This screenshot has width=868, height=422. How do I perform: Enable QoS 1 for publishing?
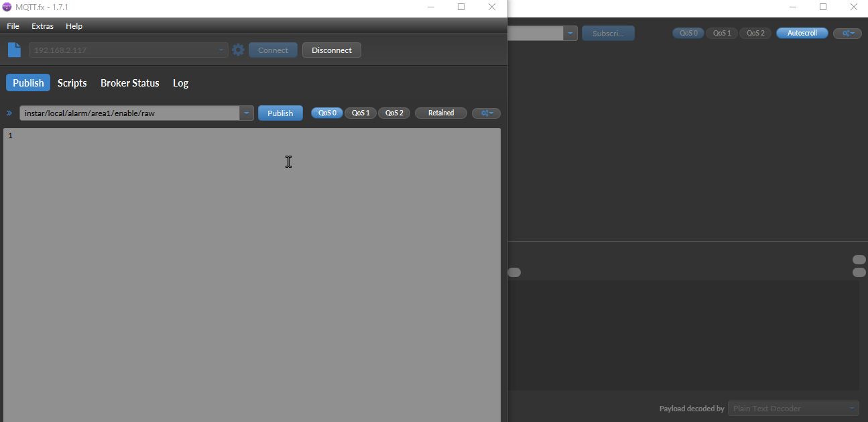click(x=360, y=113)
